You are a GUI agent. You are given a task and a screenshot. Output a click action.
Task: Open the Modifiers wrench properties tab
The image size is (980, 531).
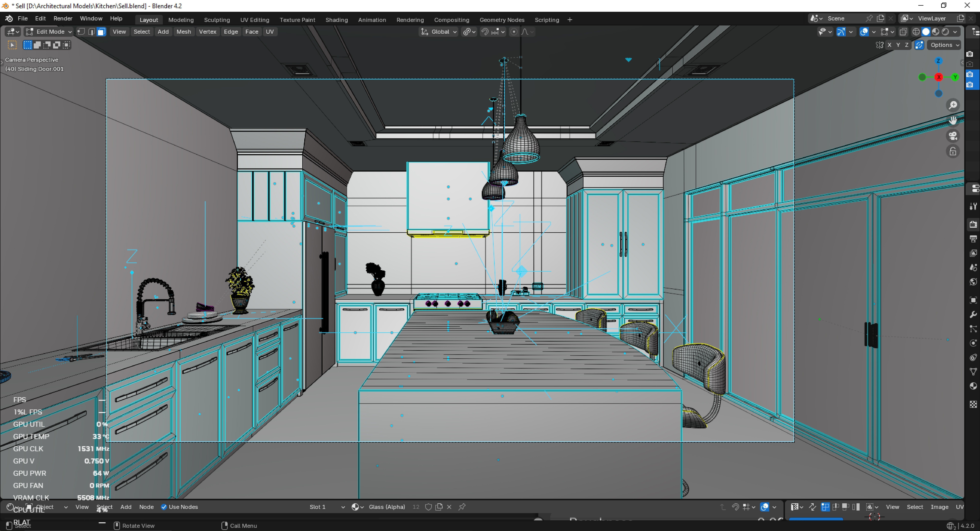973,315
